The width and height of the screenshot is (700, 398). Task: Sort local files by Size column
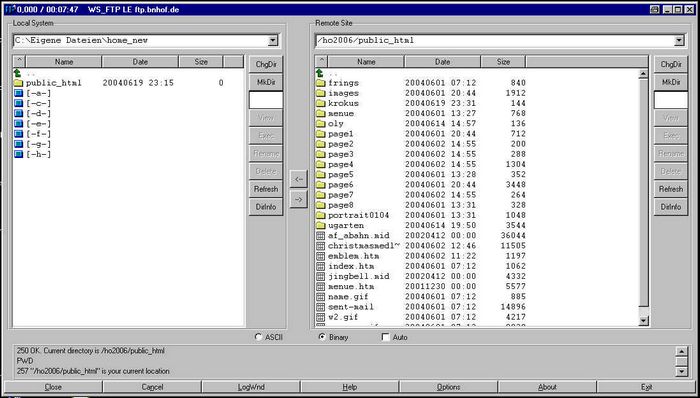point(201,62)
